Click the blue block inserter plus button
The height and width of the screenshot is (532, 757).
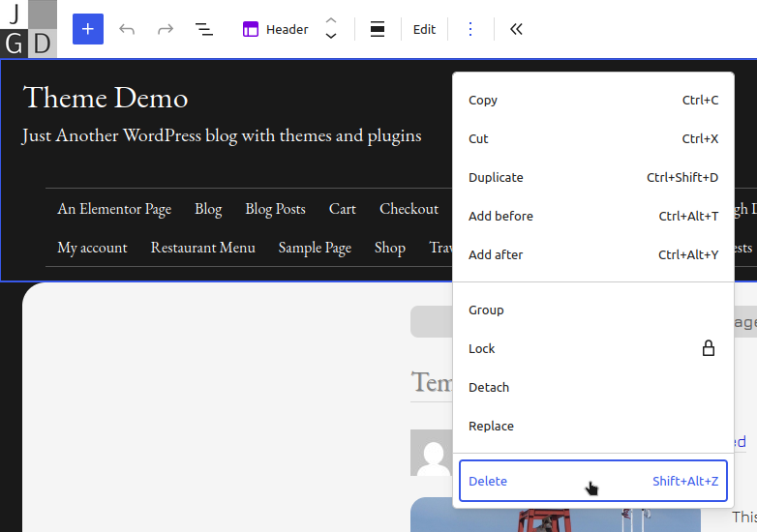[x=87, y=29]
